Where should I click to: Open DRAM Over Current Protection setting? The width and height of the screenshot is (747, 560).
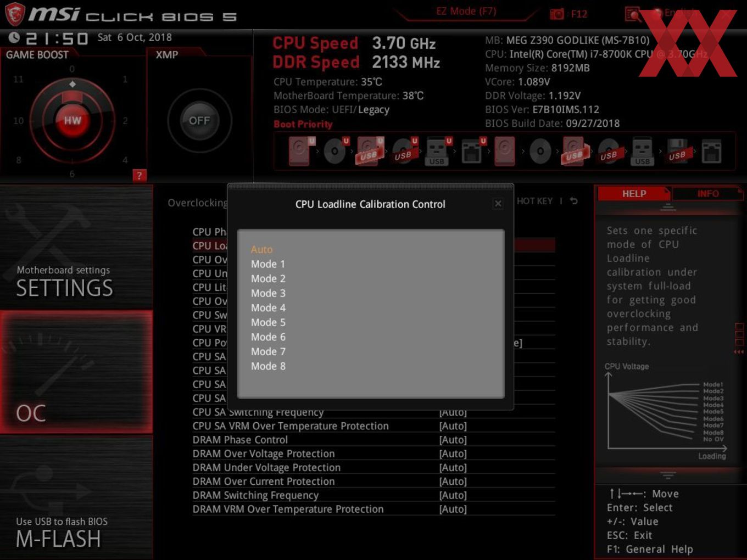pos(374,481)
